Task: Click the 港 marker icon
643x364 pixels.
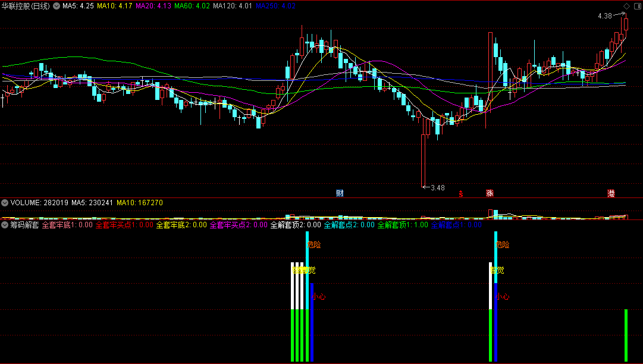Action: pyautogui.click(x=611, y=193)
